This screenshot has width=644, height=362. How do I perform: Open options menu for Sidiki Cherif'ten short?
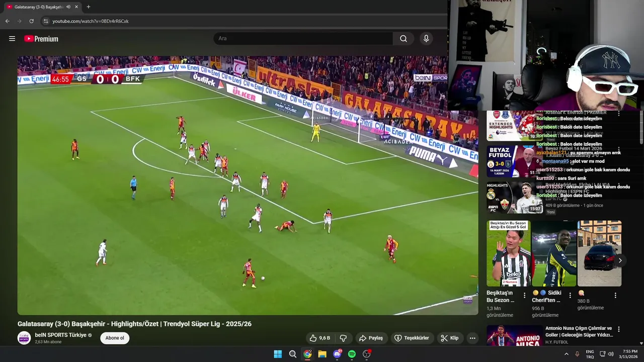[x=570, y=296]
